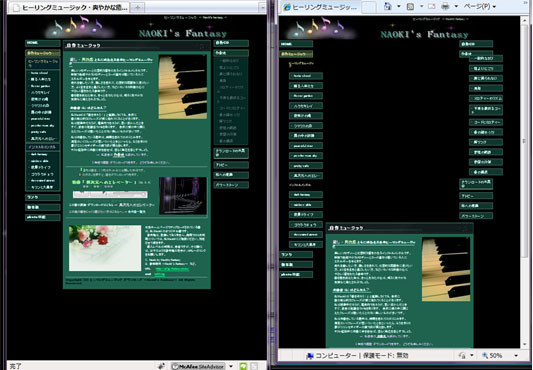Open the flower garden button in Internet Explorer

[x=306, y=96]
